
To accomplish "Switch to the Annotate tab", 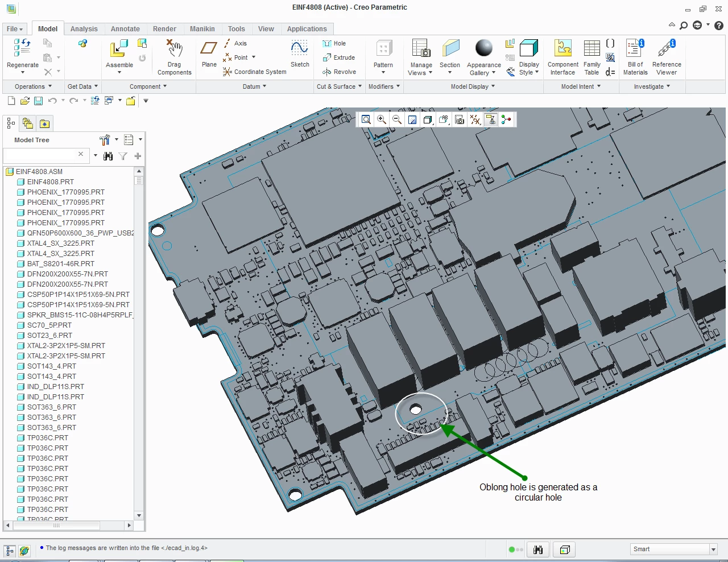I will pos(125,29).
